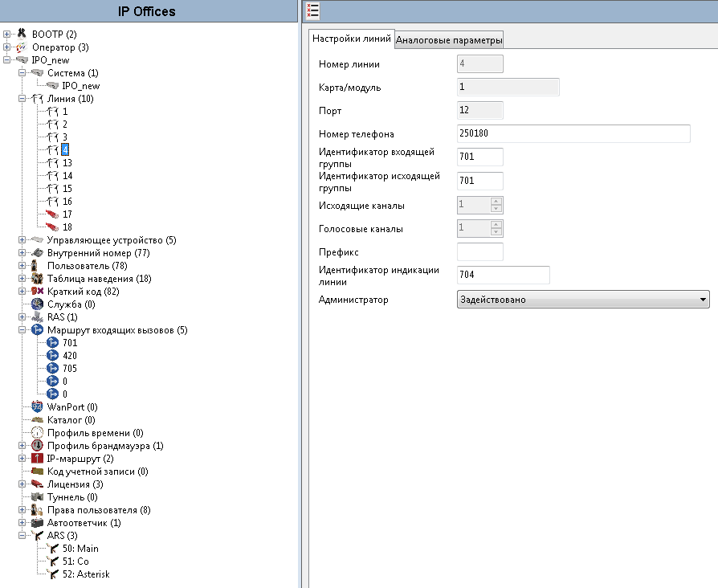Switch to Настройки линий tab
The image size is (718, 588).
pos(351,39)
